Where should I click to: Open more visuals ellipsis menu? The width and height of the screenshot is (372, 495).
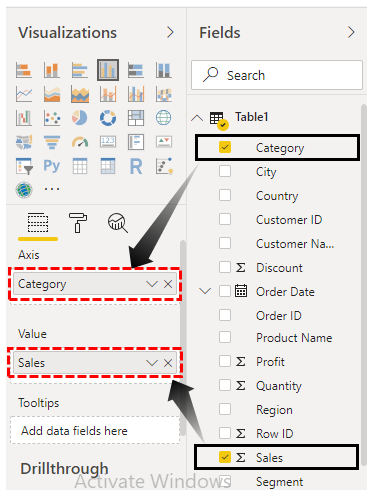(52, 189)
